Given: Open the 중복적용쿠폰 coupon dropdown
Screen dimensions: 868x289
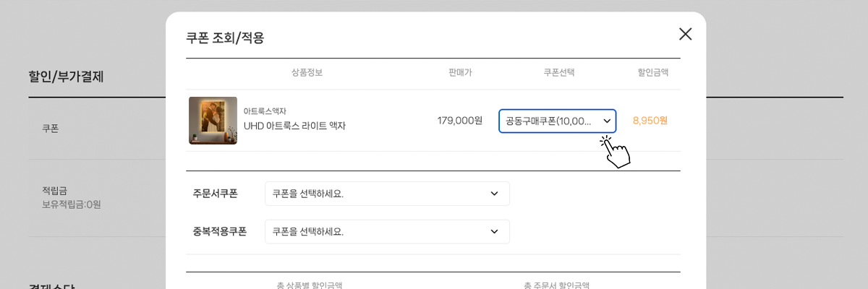Looking at the screenshot, I should click(x=387, y=231).
